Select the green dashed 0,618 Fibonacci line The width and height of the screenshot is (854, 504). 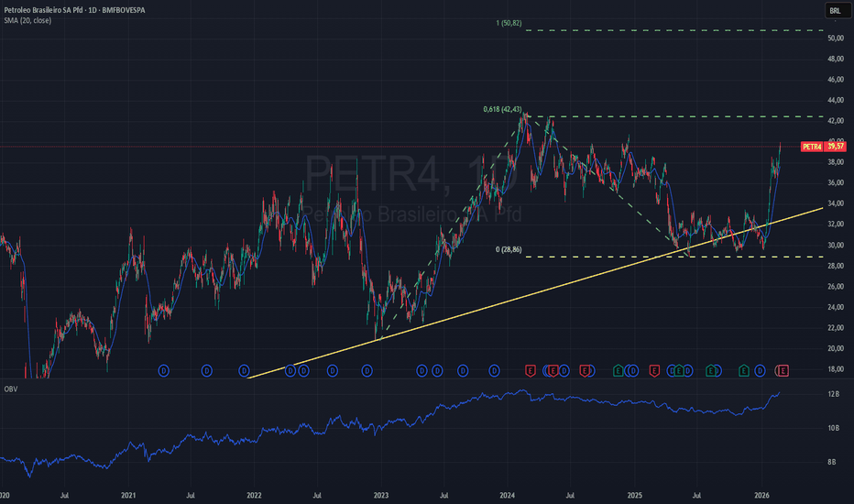[x=675, y=116]
